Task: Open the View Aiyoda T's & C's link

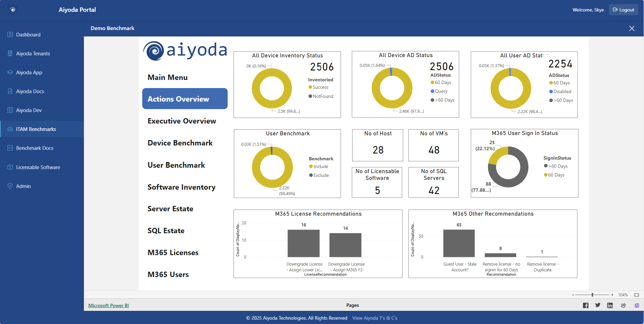Action: [x=375, y=318]
